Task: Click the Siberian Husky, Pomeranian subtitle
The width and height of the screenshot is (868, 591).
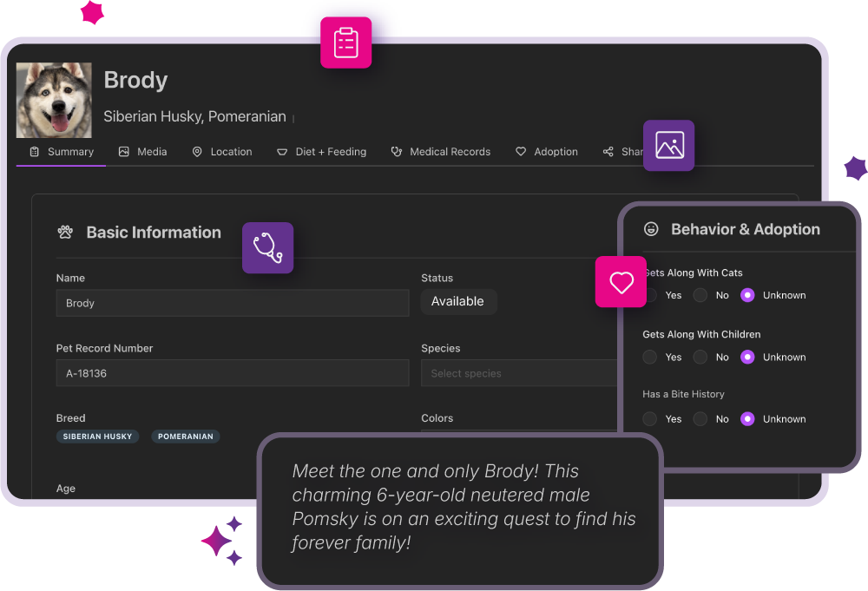Action: [194, 116]
